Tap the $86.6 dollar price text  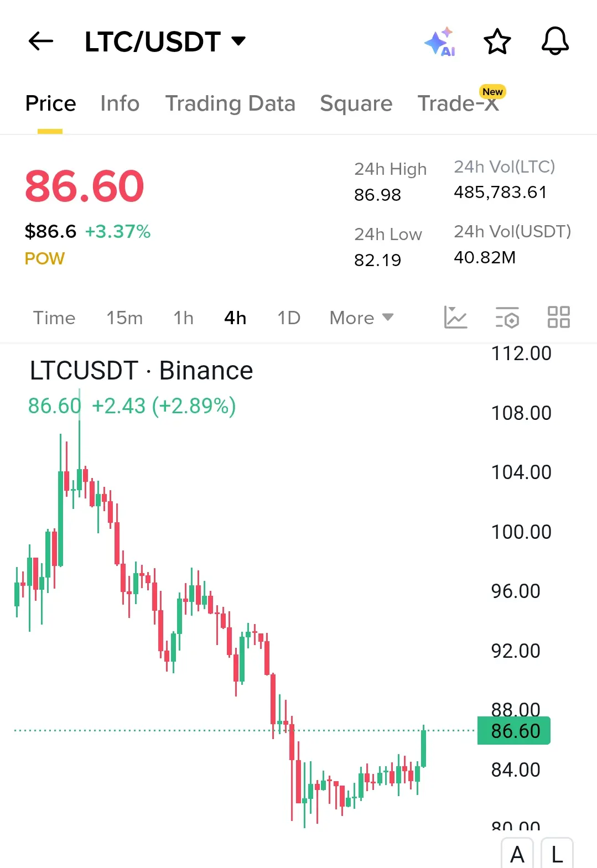click(x=50, y=231)
